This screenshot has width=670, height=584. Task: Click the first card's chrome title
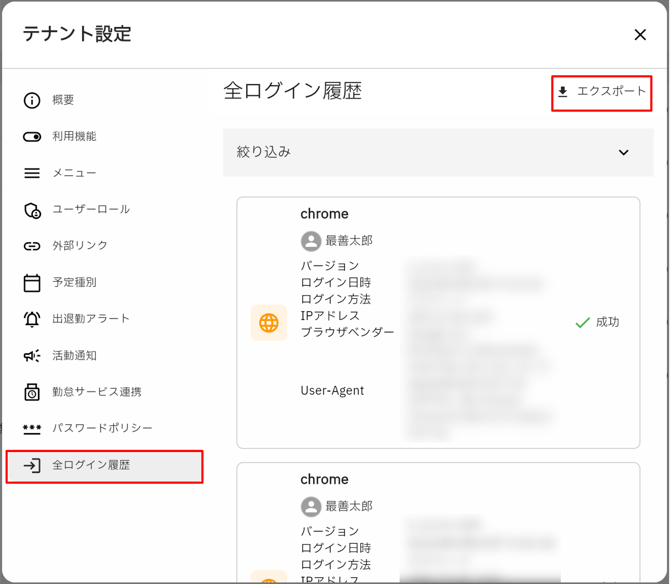click(x=324, y=214)
